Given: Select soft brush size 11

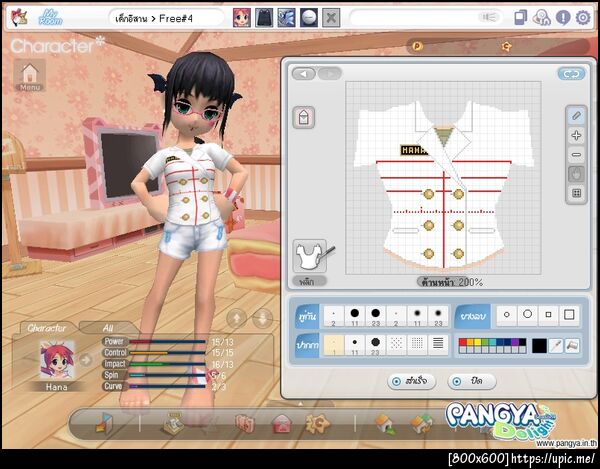Looking at the screenshot, I should point(417,316).
